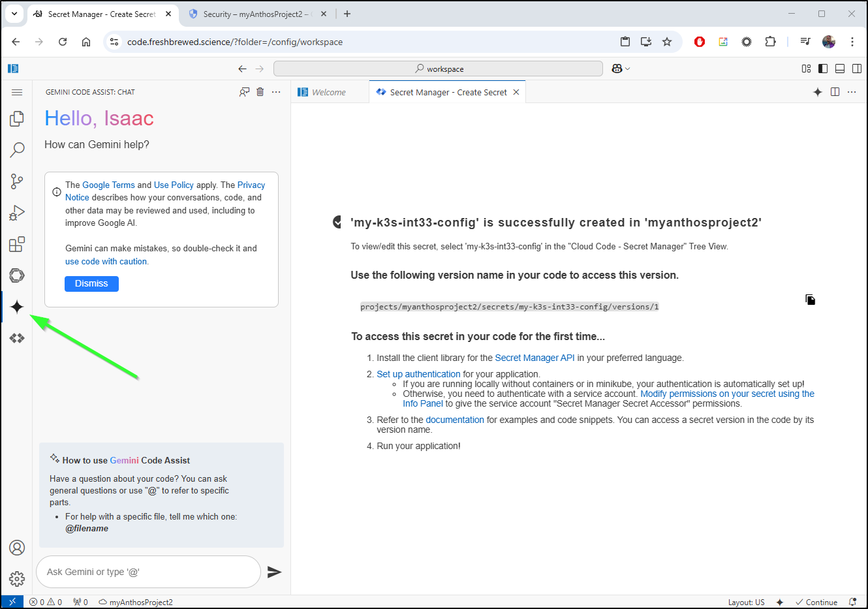Focus the Ask Gemini input field
This screenshot has width=868, height=609.
[x=148, y=572]
